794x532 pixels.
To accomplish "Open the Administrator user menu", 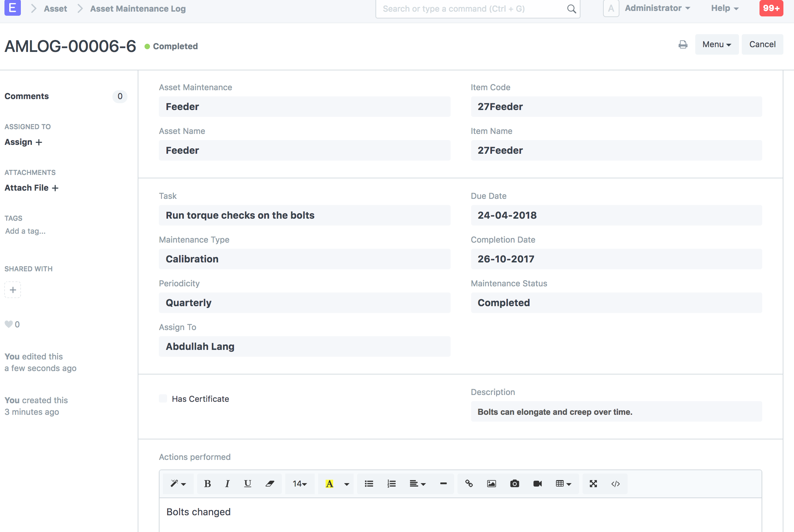I will click(657, 8).
